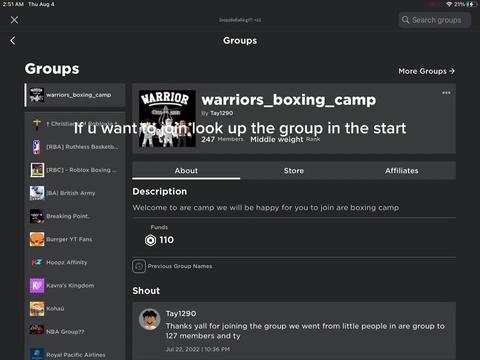Open the More Groups link
480x360 pixels.
(x=427, y=71)
